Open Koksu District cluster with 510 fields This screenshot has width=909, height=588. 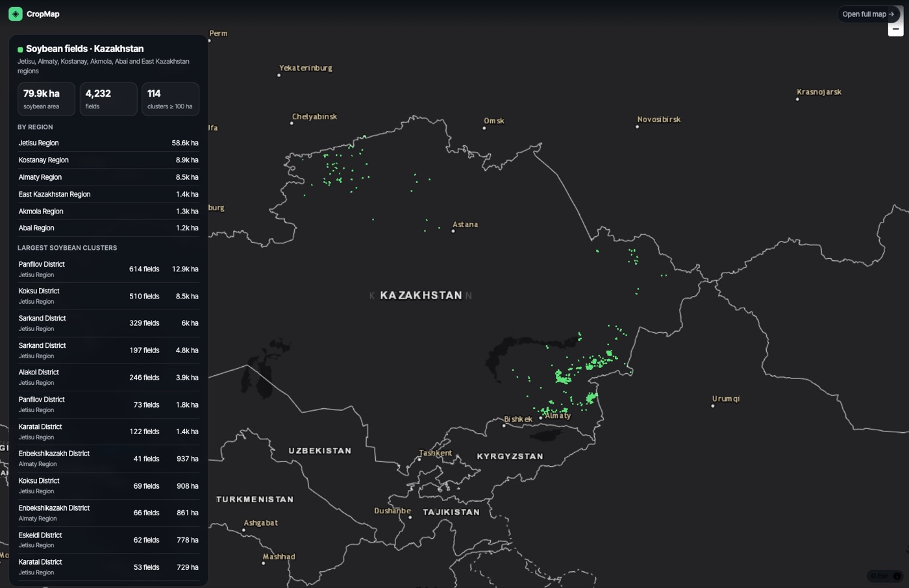[108, 296]
